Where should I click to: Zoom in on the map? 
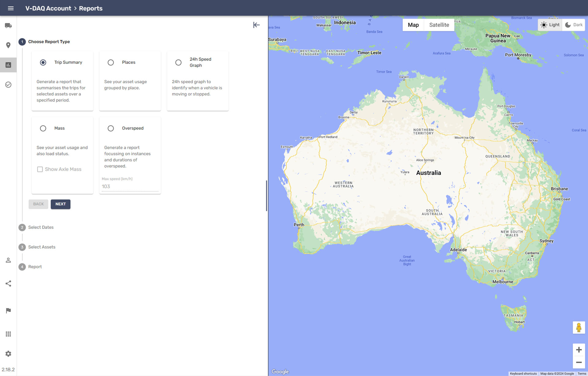click(x=579, y=350)
